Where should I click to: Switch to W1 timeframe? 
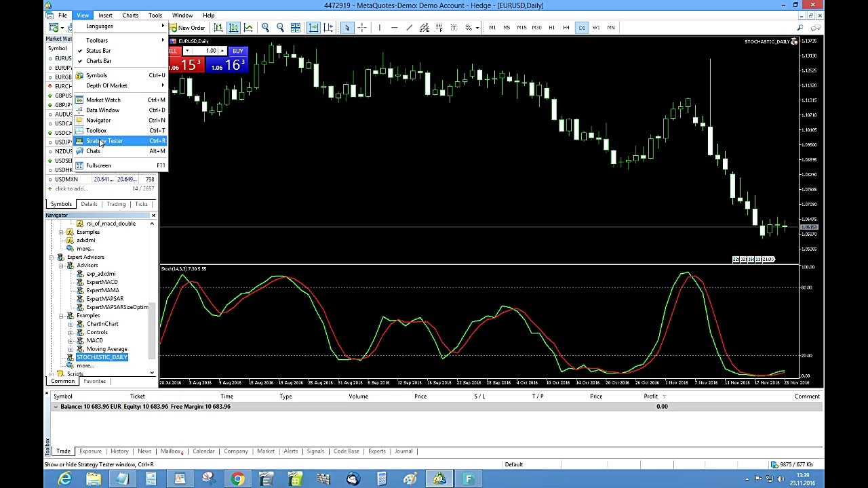(x=596, y=28)
